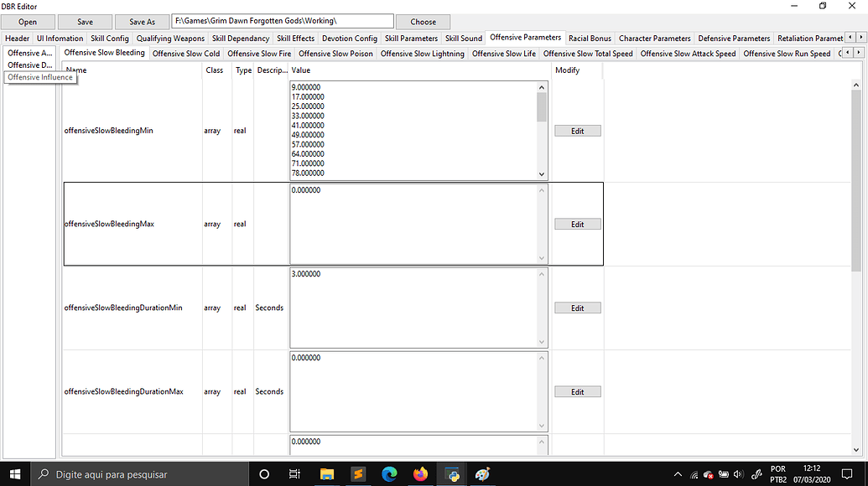This screenshot has height=486, width=868.
Task: Open Firefox from the taskbar
Action: point(420,474)
